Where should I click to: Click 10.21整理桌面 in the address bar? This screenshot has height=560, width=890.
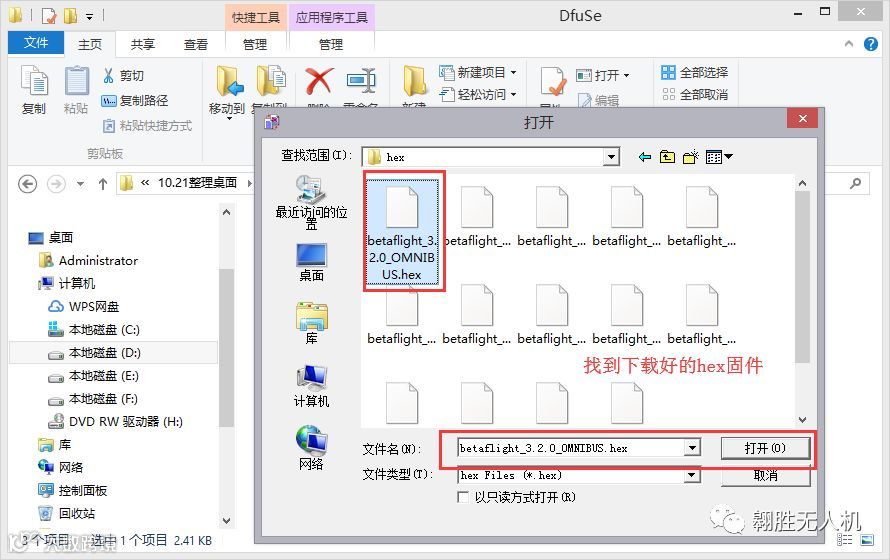[197, 183]
